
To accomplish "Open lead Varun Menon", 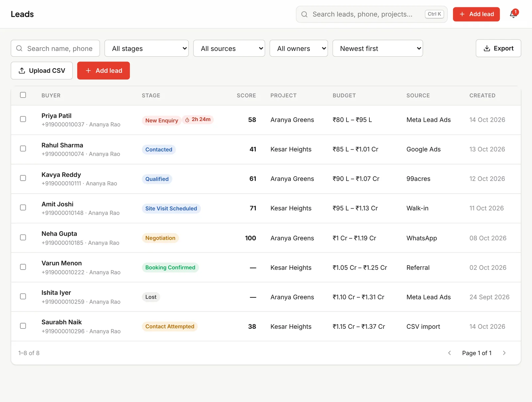I will [62, 263].
